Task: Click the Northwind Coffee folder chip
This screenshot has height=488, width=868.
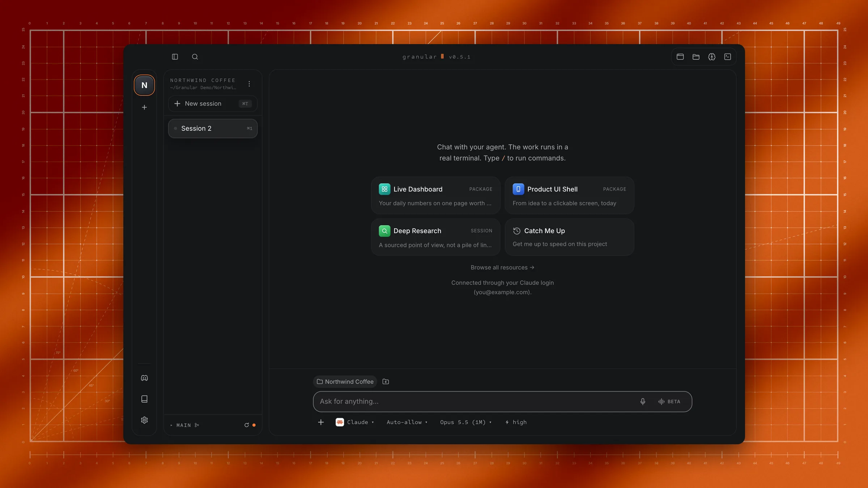Action: tap(345, 382)
